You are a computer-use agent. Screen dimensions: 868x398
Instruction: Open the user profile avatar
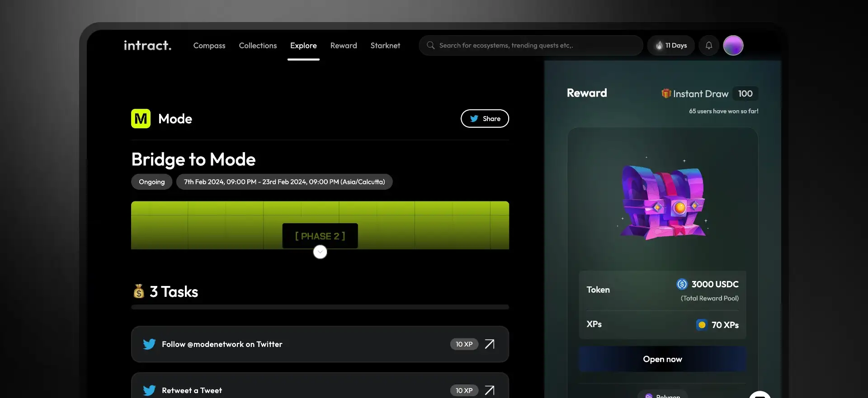coord(733,46)
